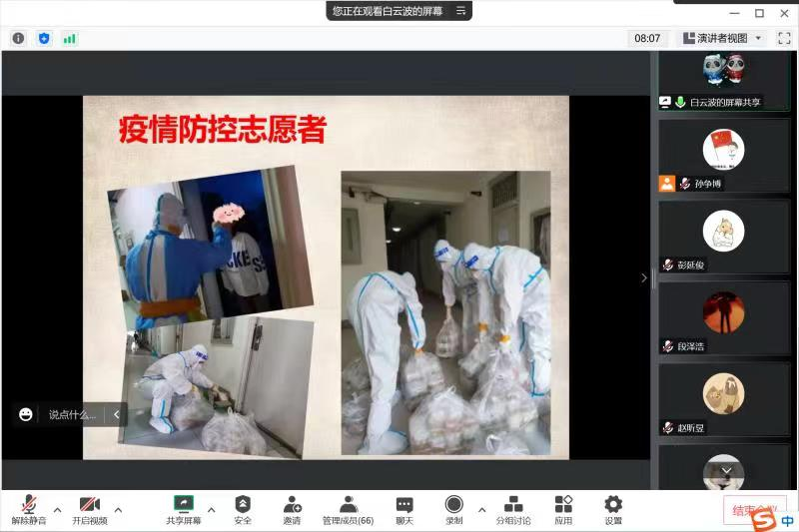Screen dimensions: 799x532
Task: Click the meeting info icon
Action: click(x=18, y=38)
